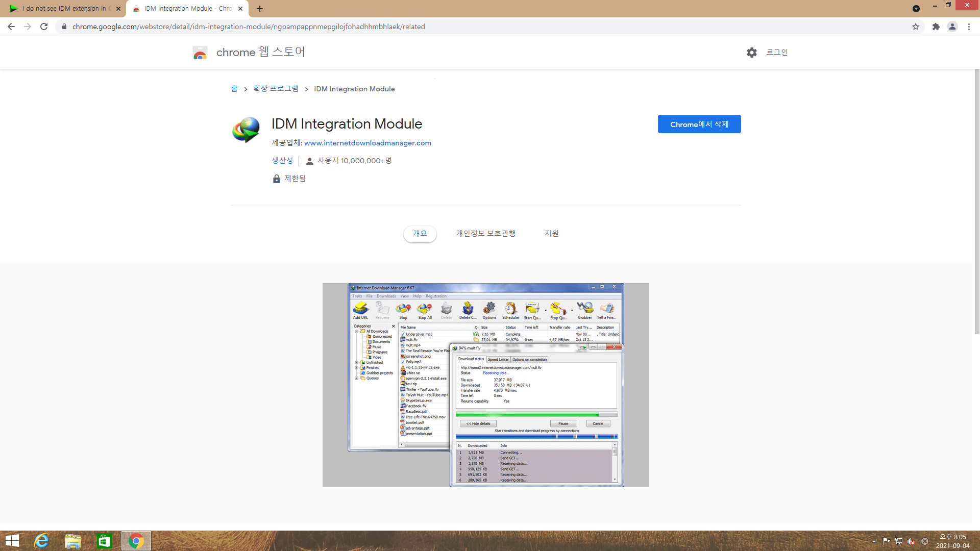Click the '사용자 10,000,000+명' users text

point(354,161)
